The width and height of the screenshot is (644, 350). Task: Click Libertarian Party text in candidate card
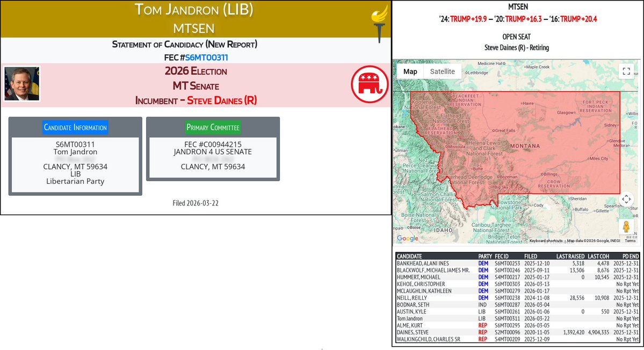[x=75, y=181]
